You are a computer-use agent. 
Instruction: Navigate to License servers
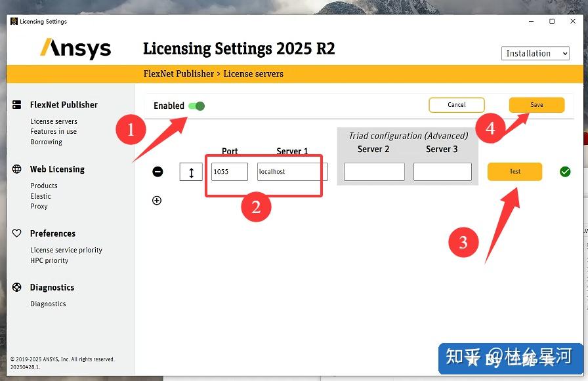(x=54, y=121)
